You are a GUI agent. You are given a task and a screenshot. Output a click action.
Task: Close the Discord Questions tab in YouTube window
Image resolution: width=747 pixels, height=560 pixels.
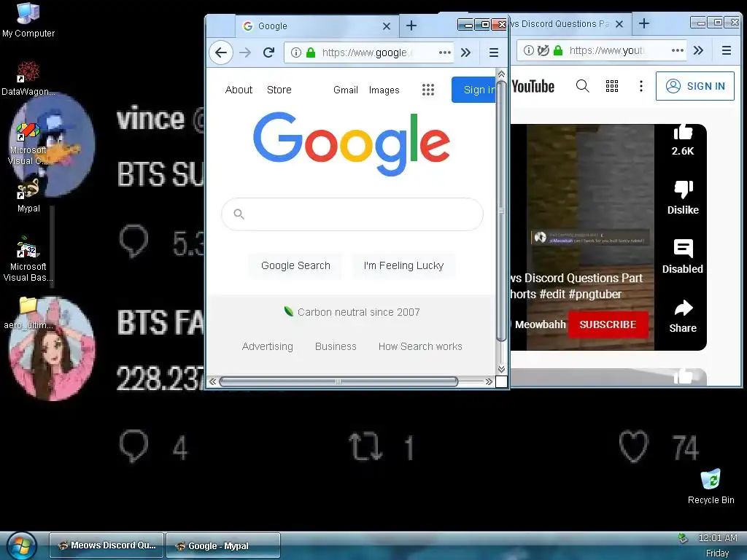point(619,24)
